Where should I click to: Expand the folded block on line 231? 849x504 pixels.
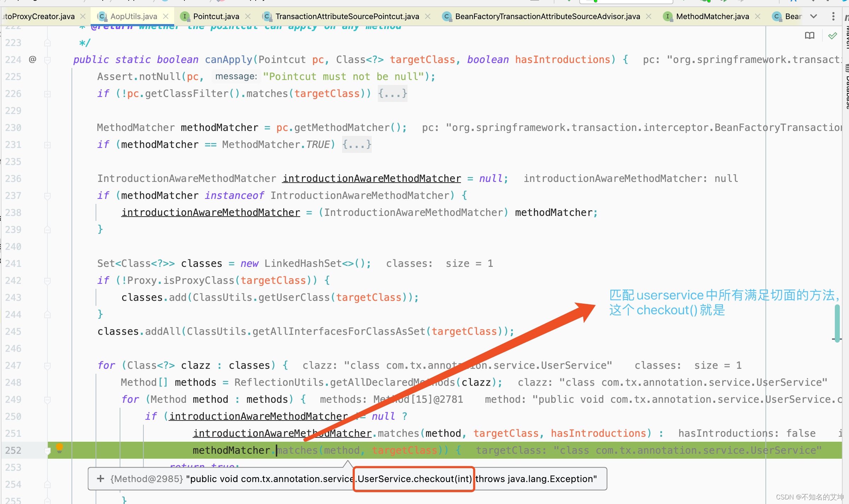(47, 145)
